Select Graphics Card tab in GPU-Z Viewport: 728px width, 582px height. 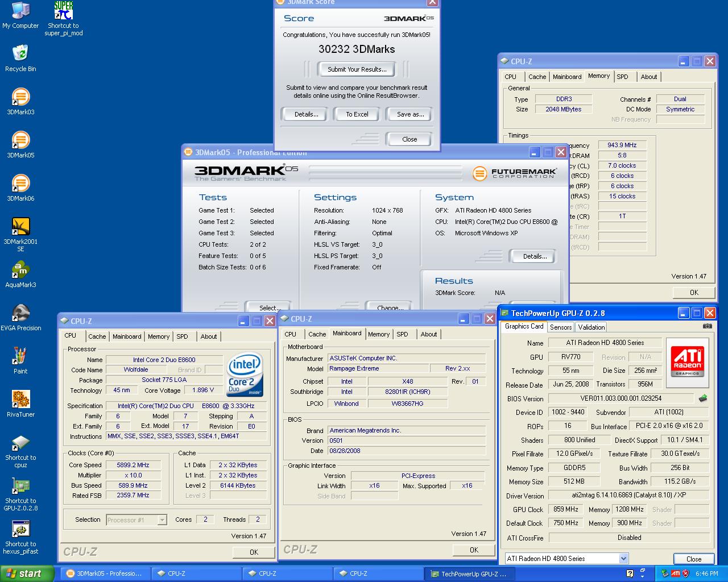pos(524,326)
